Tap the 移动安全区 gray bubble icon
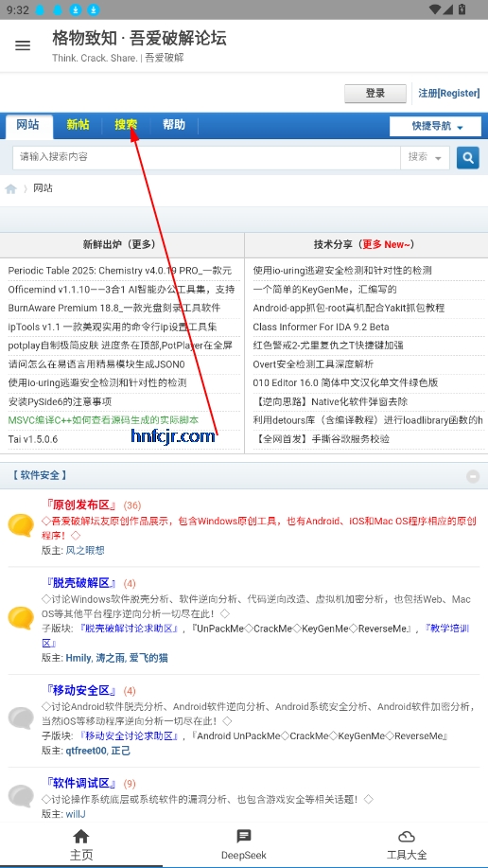Image resolution: width=488 pixels, height=868 pixels. pyautogui.click(x=21, y=718)
